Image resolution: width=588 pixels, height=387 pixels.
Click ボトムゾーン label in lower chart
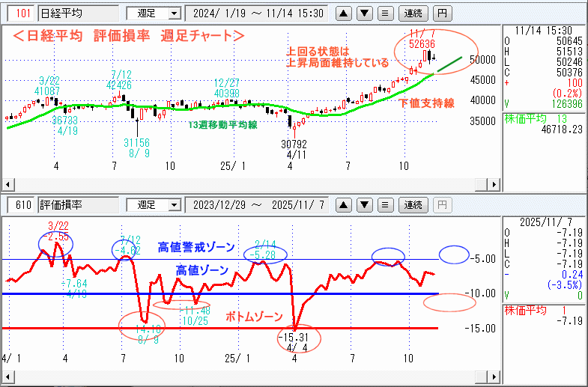[x=254, y=317]
